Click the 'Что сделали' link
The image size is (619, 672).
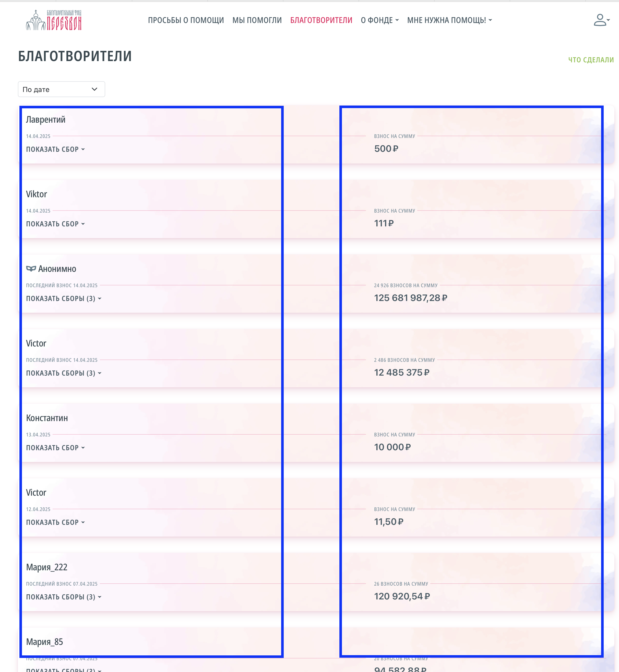pos(591,60)
